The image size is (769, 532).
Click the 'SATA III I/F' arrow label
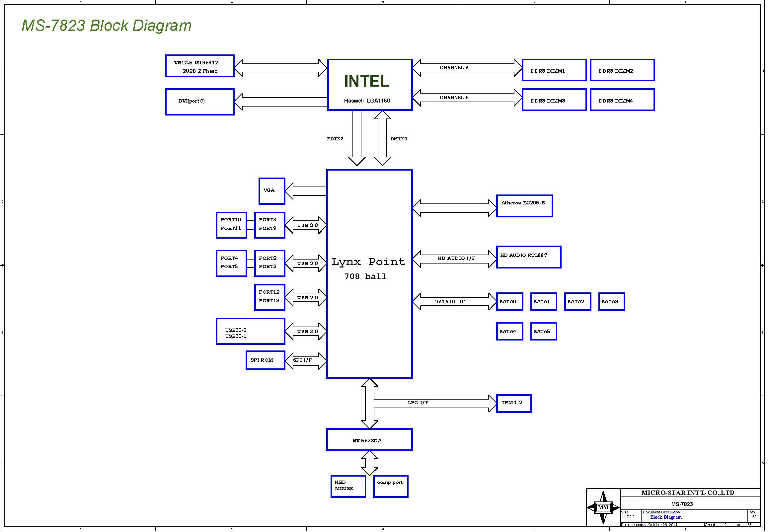point(450,302)
